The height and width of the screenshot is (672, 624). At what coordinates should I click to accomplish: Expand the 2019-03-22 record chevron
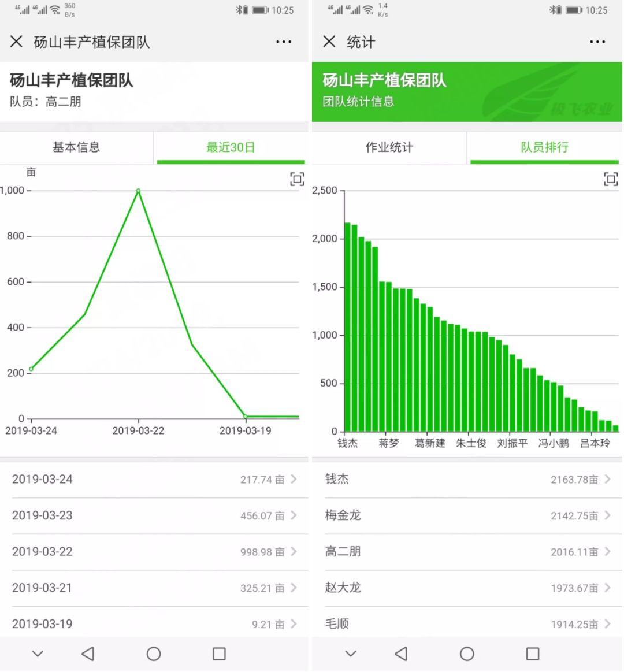[294, 552]
